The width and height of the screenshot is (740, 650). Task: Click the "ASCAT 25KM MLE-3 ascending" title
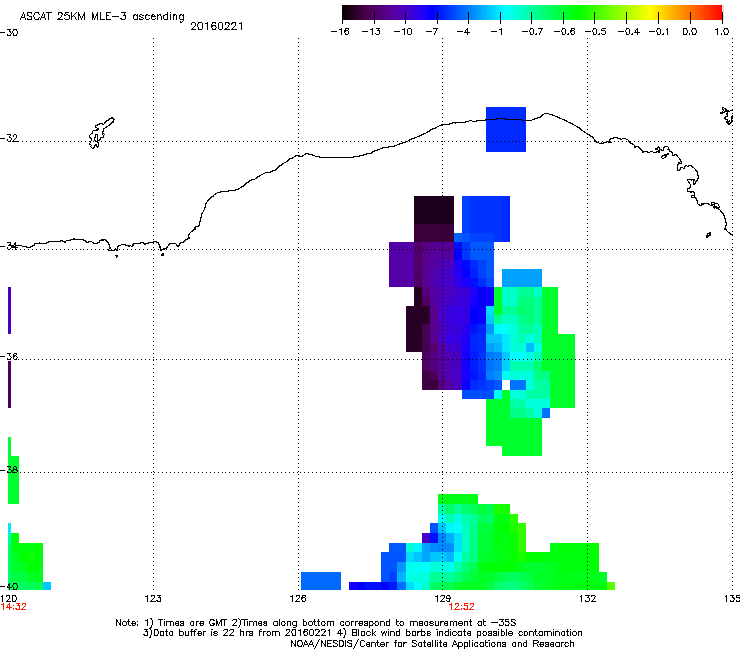click(102, 16)
